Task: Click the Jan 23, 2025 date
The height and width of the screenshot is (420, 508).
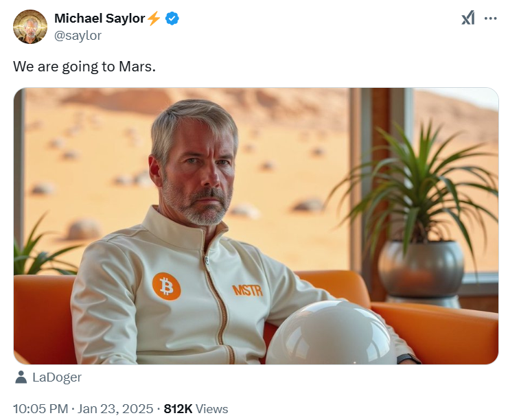Action: click(115, 408)
